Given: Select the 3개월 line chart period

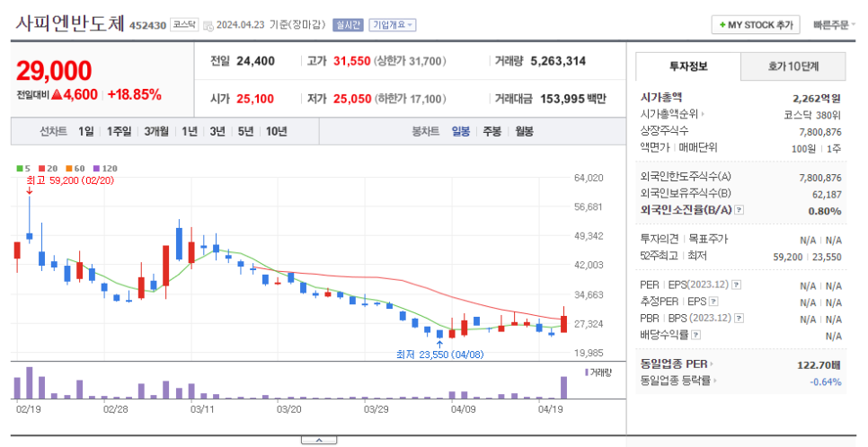Looking at the screenshot, I should click(x=156, y=131).
